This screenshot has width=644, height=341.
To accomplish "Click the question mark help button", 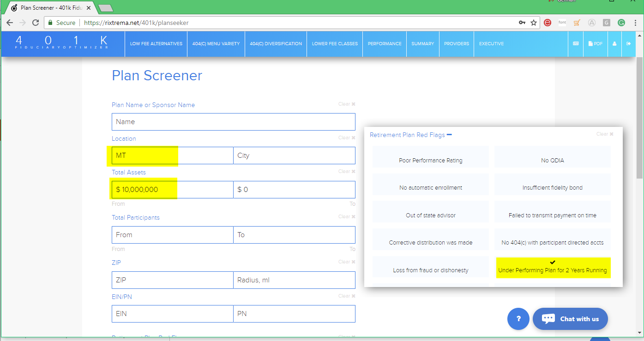I will [x=518, y=319].
